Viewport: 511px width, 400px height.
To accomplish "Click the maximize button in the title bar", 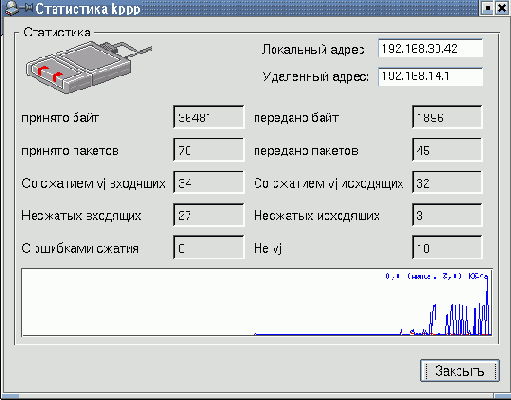I will (x=487, y=8).
